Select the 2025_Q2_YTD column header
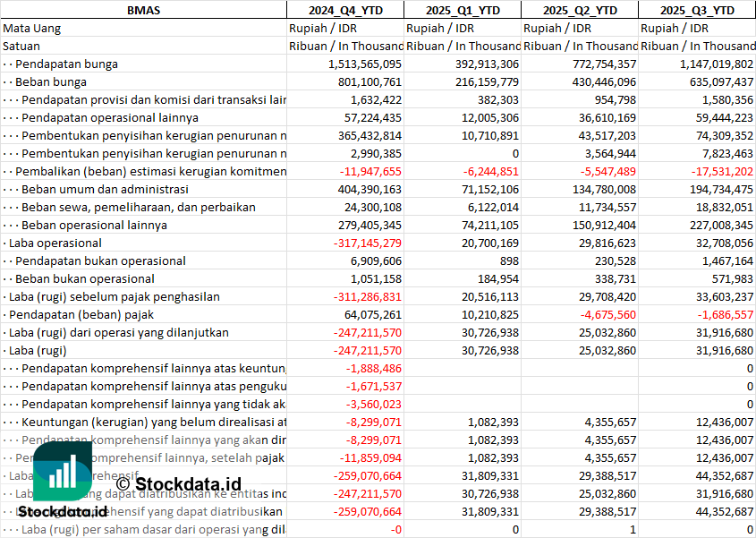This screenshot has height=538, width=756. (580, 10)
